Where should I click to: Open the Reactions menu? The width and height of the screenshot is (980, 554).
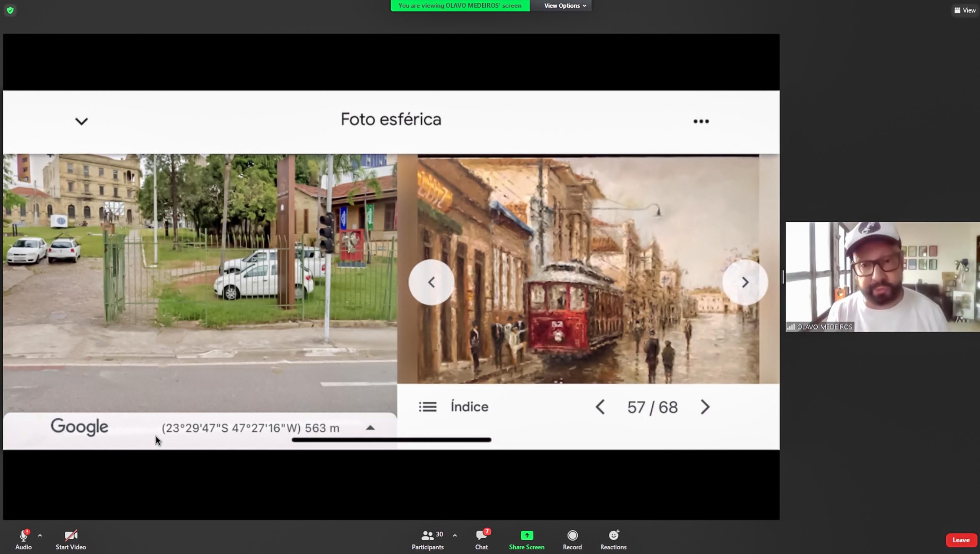[x=613, y=539]
